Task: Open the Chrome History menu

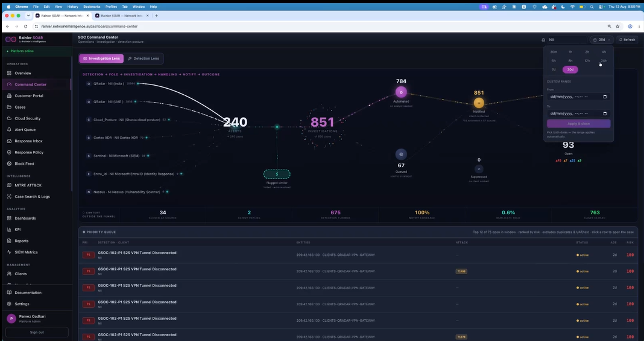Action: point(73,7)
